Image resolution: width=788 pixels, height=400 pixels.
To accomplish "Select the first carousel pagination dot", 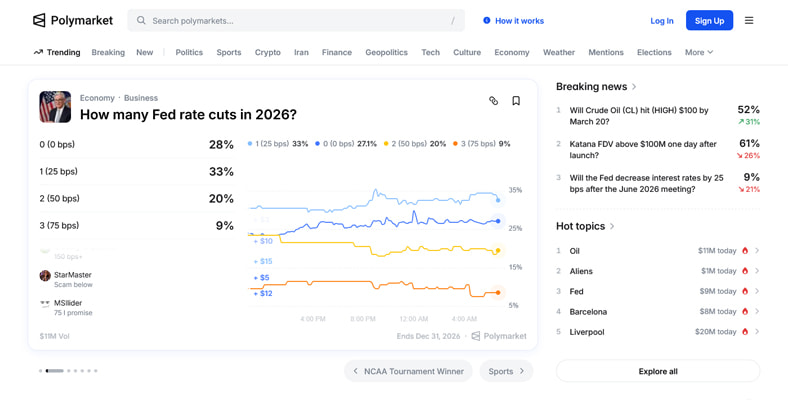I will (x=40, y=371).
